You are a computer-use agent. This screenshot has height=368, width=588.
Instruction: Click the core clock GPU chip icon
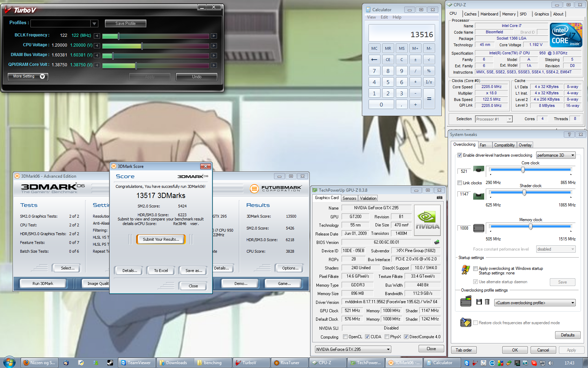(478, 170)
